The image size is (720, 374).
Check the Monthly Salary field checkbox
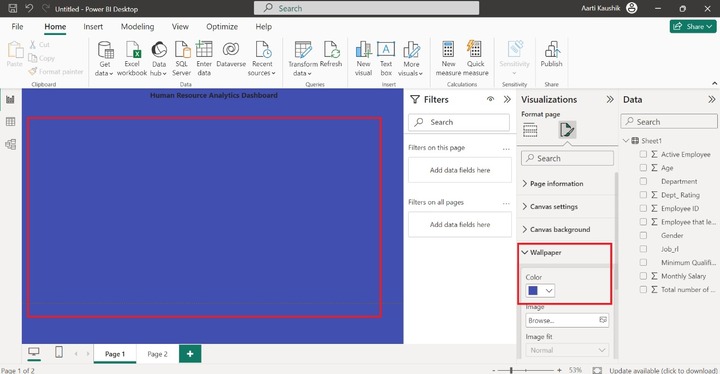pos(643,276)
